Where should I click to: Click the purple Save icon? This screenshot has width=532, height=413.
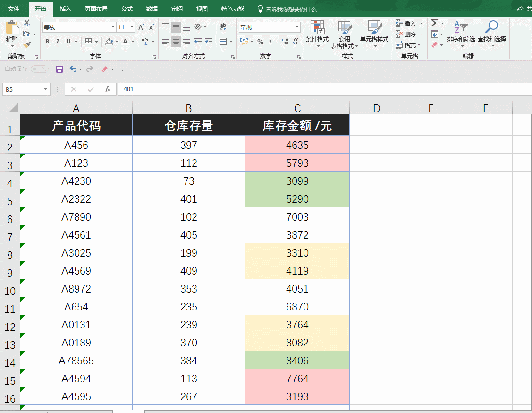click(59, 69)
